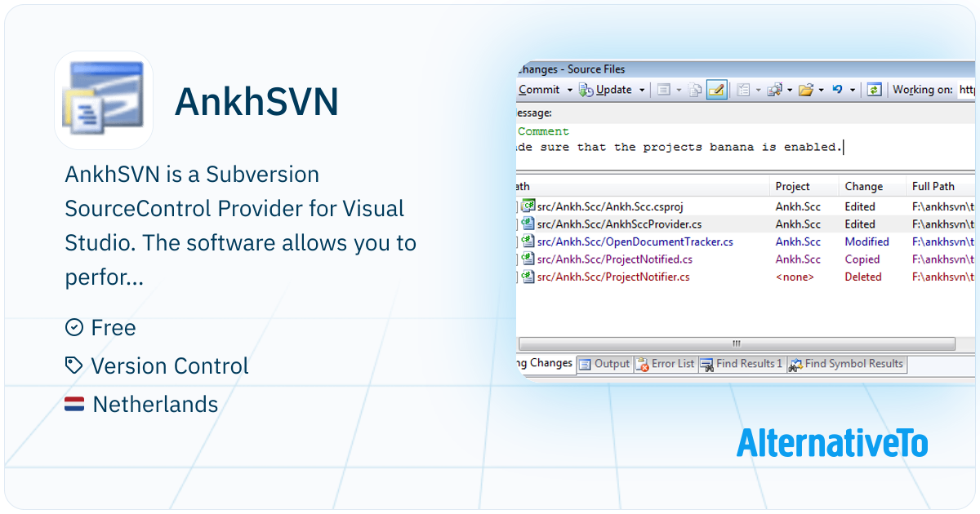980x514 pixels.
Task: Click the green refresh icon in toolbar
Action: [874, 91]
